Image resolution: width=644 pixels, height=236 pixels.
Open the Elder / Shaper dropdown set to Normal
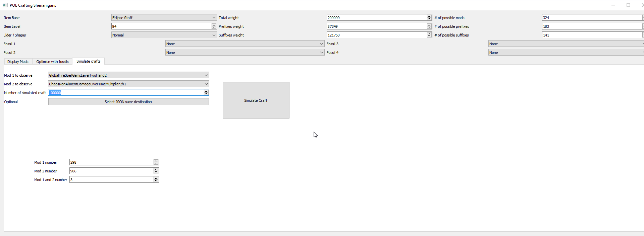click(164, 35)
